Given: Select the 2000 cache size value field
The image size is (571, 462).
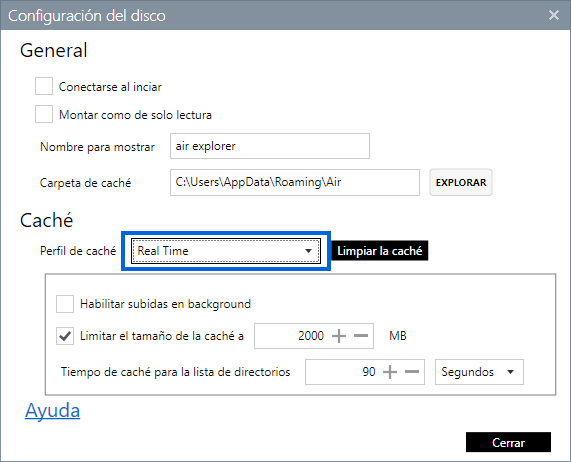Looking at the screenshot, I should (x=291, y=336).
